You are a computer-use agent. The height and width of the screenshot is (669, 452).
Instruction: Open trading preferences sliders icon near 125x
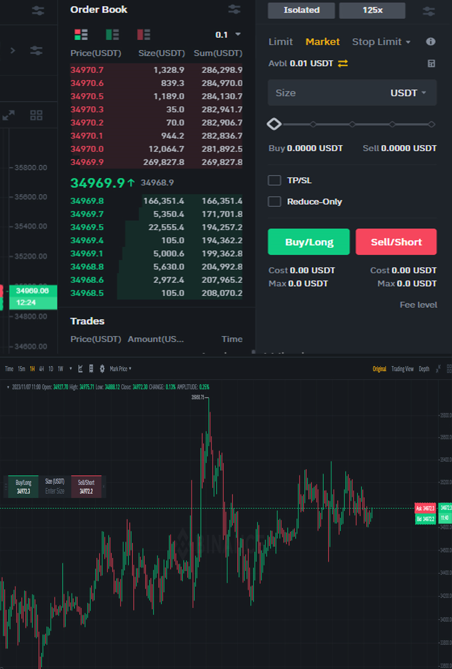429,11
